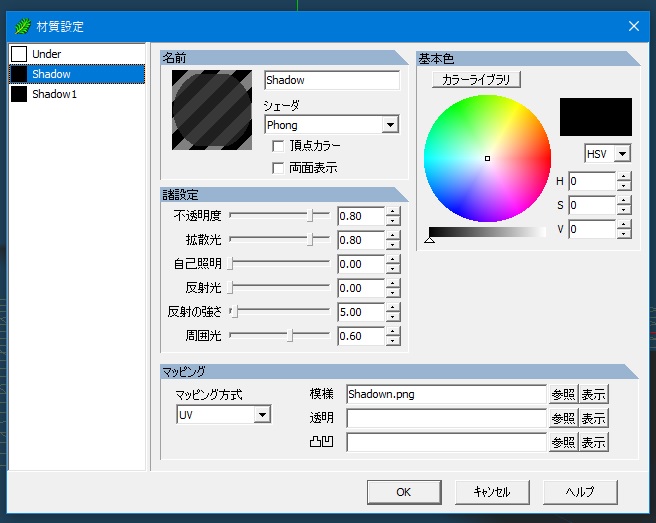Screen dimensions: 656x523
Task: Decrease S value with down spinner
Action: (624, 210)
